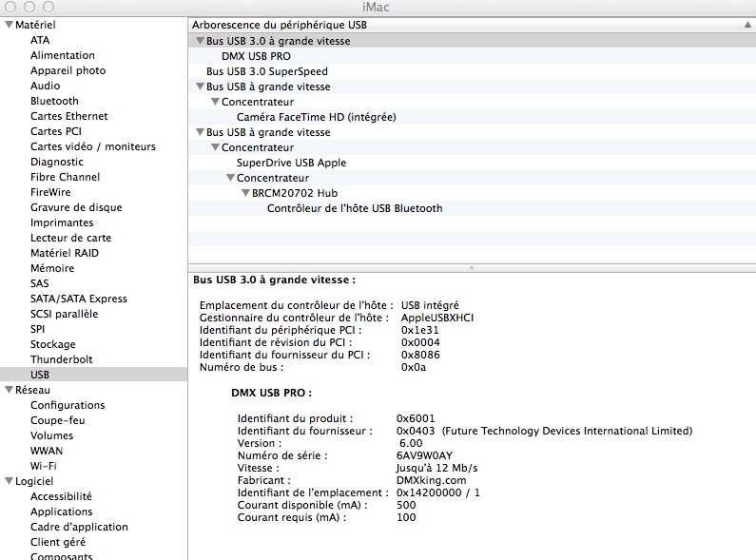This screenshot has height=560, width=756.
Task: Collapse the BRCM20702 Hub triangle
Action: coord(245,193)
